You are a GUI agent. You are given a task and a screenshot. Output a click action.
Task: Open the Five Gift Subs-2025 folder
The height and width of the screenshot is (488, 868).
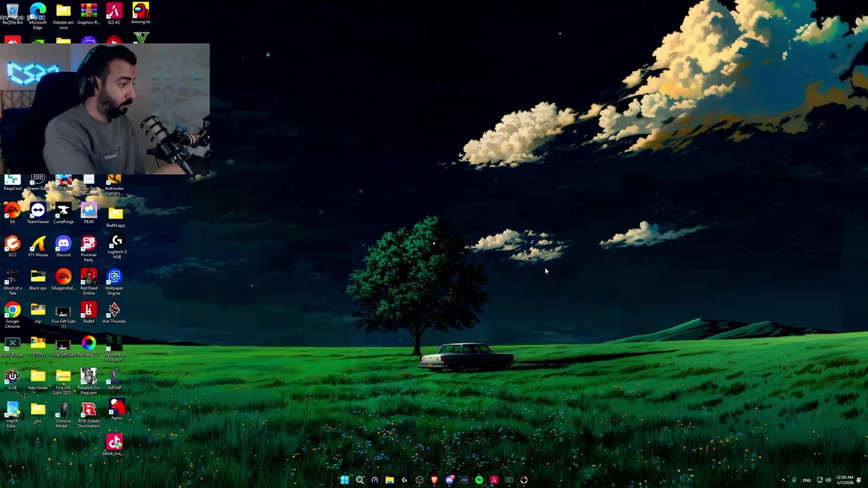tap(63, 383)
